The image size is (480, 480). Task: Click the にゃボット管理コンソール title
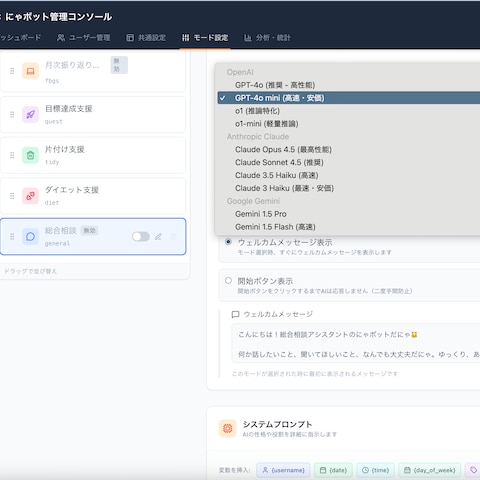click(59, 17)
